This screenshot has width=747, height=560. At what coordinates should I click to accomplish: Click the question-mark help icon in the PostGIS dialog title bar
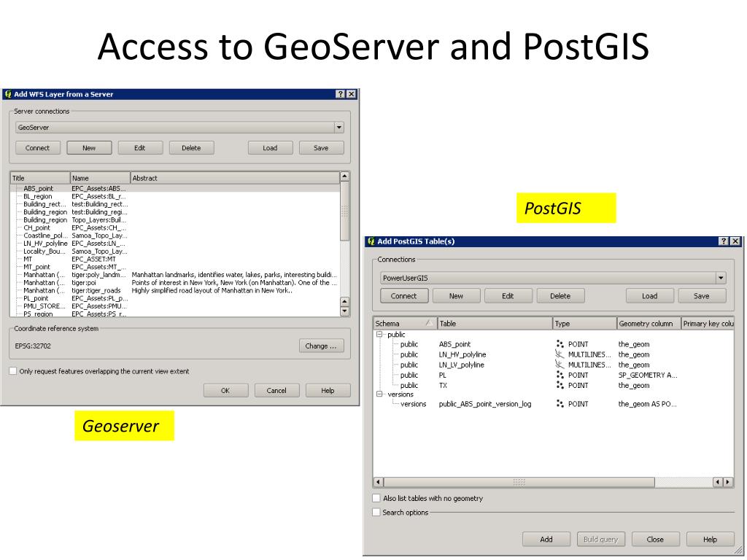724,241
